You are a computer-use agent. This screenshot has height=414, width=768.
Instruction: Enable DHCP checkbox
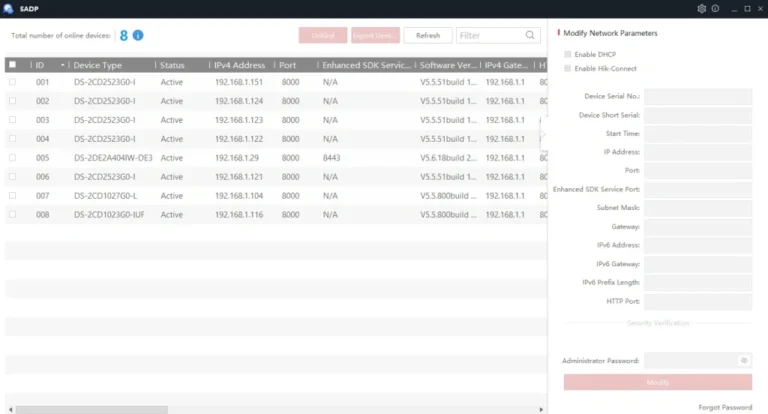click(x=568, y=54)
